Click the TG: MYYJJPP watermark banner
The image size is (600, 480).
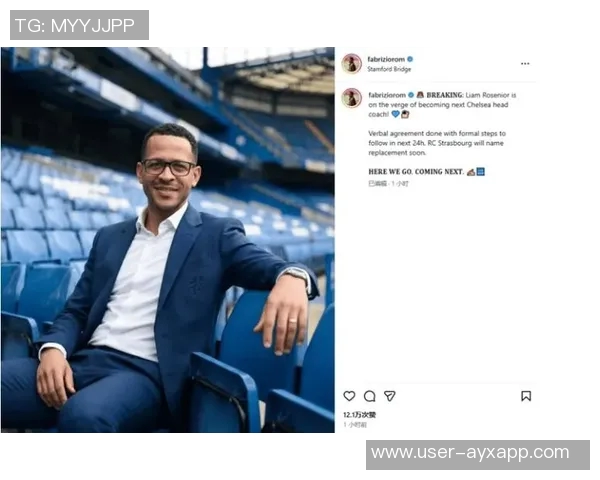(80, 25)
